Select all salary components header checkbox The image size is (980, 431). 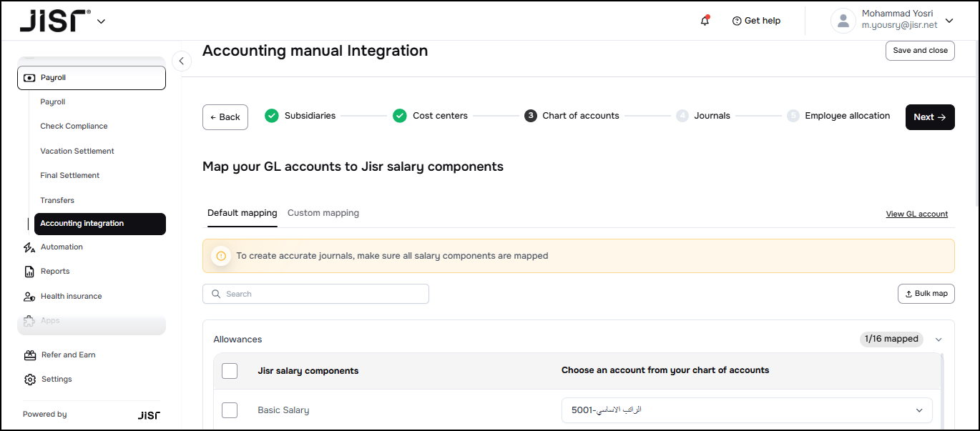(230, 371)
